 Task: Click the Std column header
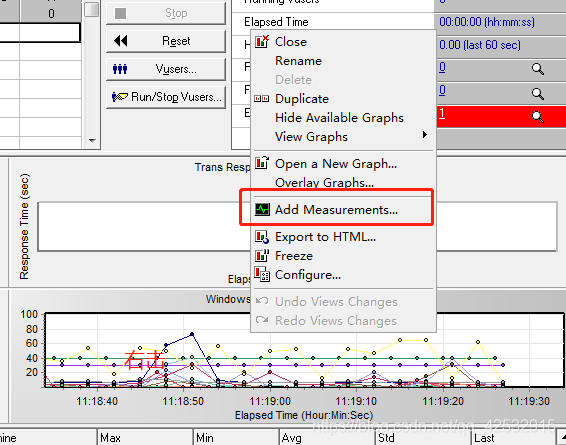pos(423,437)
